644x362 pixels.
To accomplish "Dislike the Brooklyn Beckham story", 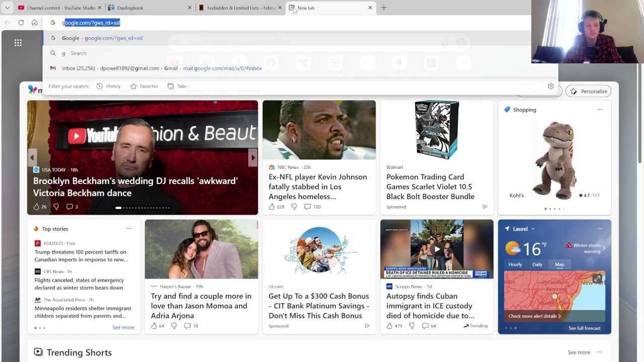I will point(56,207).
